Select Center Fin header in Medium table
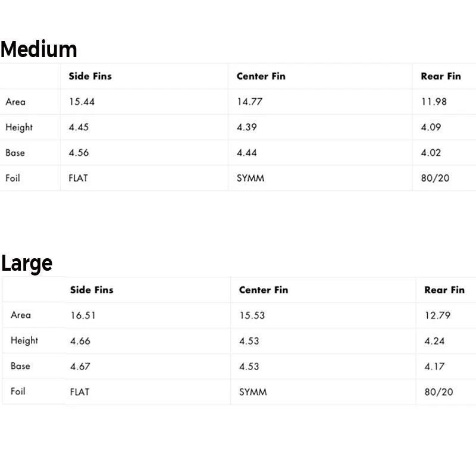476x476 pixels. [261, 76]
